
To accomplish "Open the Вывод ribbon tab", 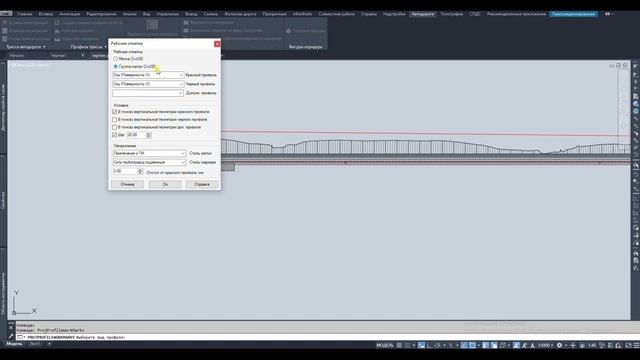I will point(191,14).
